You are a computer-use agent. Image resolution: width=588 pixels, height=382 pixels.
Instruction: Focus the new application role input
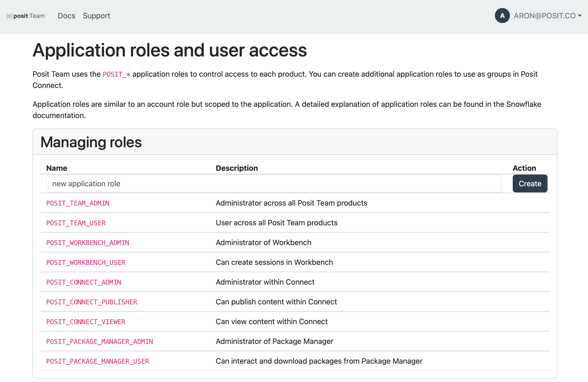tap(273, 183)
